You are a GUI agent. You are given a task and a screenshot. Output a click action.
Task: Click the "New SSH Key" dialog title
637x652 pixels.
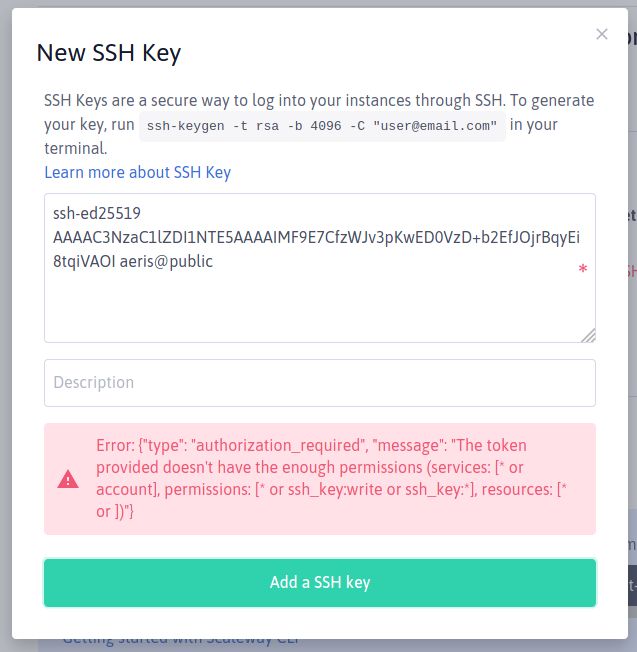point(108,53)
